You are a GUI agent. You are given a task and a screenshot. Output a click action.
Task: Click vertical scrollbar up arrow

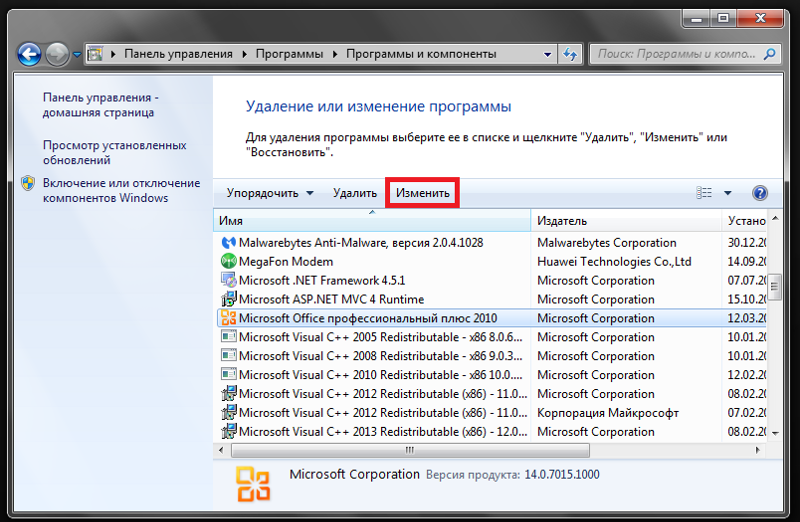775,218
